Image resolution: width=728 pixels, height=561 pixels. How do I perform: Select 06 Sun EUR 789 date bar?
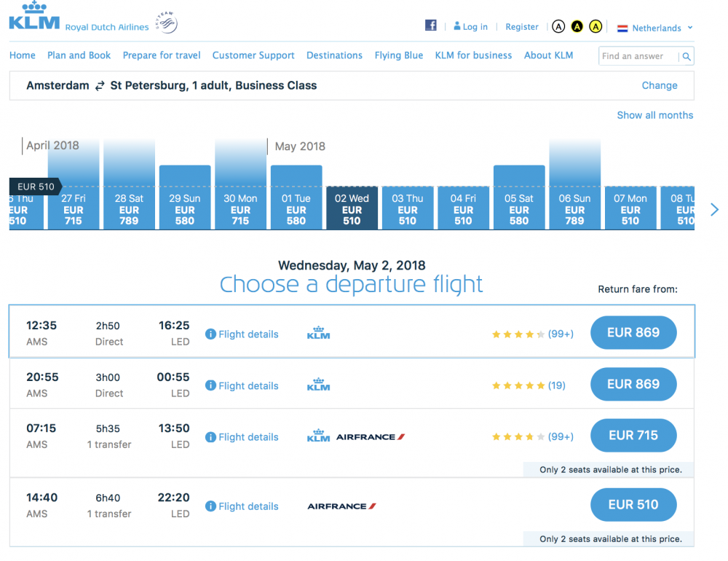(x=575, y=184)
